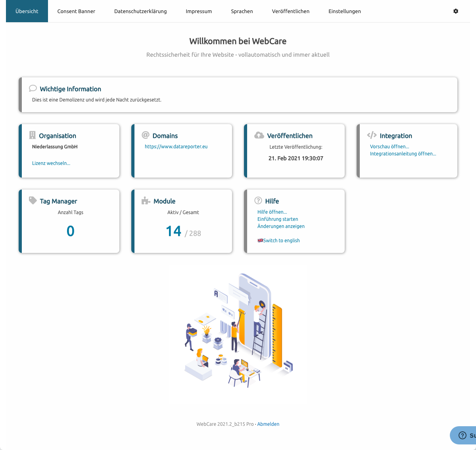
Task: Select the @ icon on the Domains card
Action: click(x=146, y=135)
